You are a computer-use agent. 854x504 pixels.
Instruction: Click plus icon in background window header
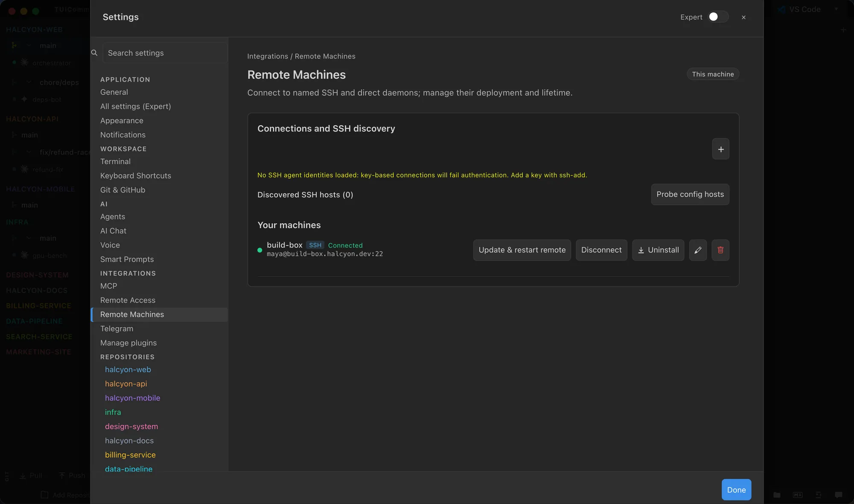843,30
